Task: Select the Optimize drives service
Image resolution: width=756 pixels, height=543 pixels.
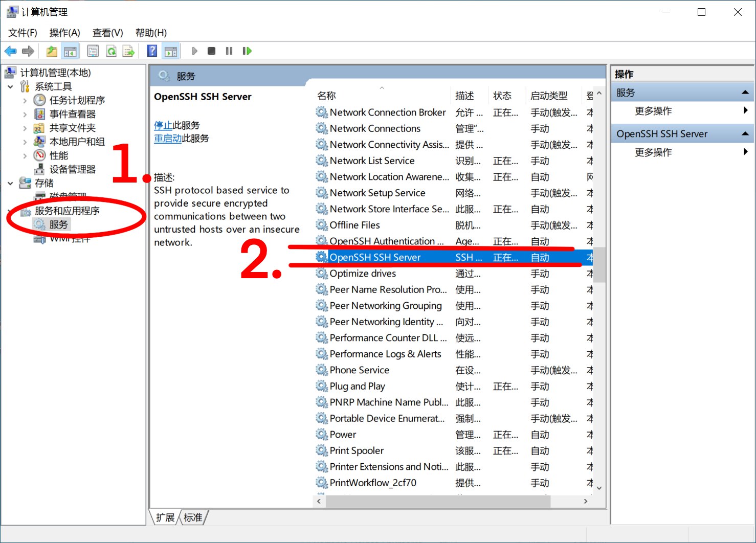Action: pyautogui.click(x=454, y=274)
